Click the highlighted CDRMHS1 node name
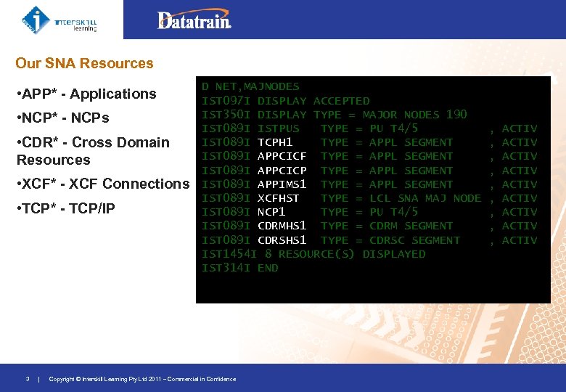The width and height of the screenshot is (566, 392). coord(282,226)
